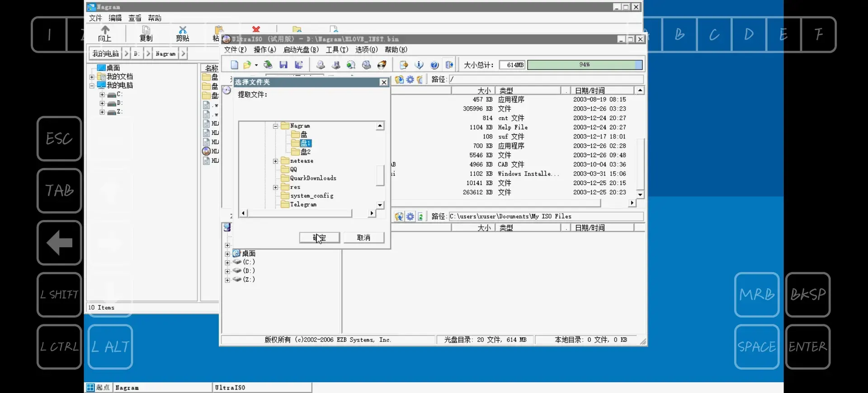Image resolution: width=868 pixels, height=393 pixels.
Task: Expand the (D:) drive in UltraISO local tree
Action: tap(227, 271)
